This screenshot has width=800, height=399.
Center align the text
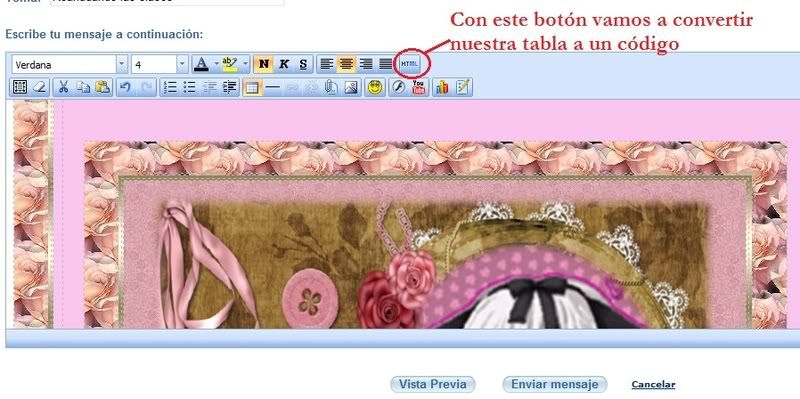pos(346,64)
